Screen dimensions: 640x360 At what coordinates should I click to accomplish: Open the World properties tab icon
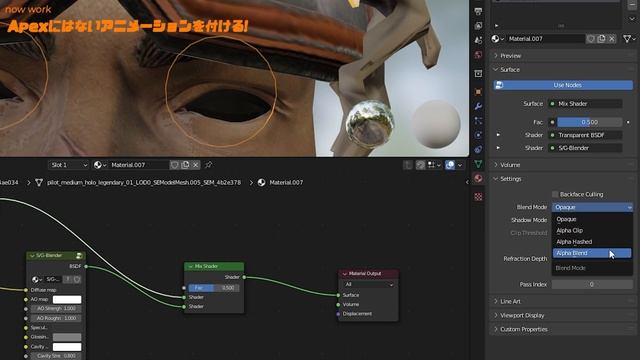point(478,54)
